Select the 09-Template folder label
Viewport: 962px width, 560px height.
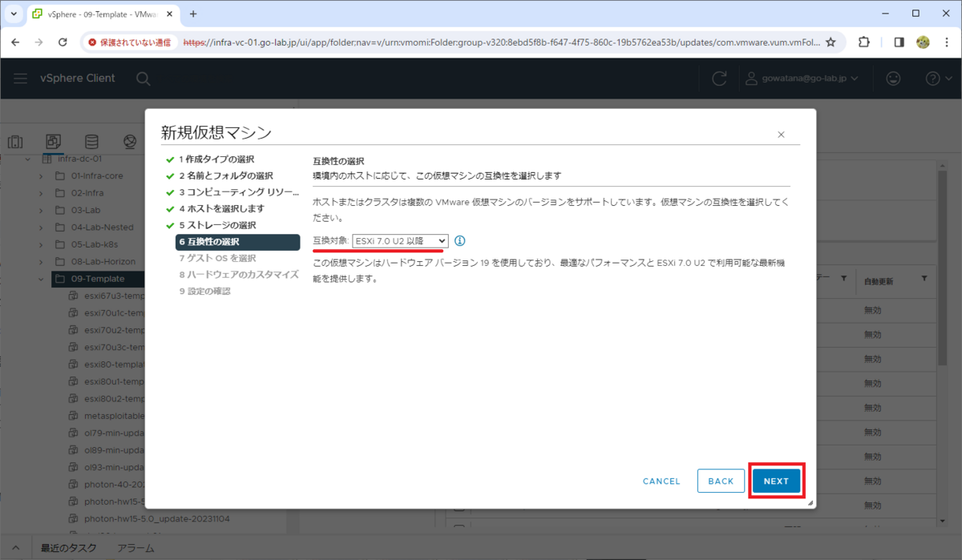(x=98, y=279)
